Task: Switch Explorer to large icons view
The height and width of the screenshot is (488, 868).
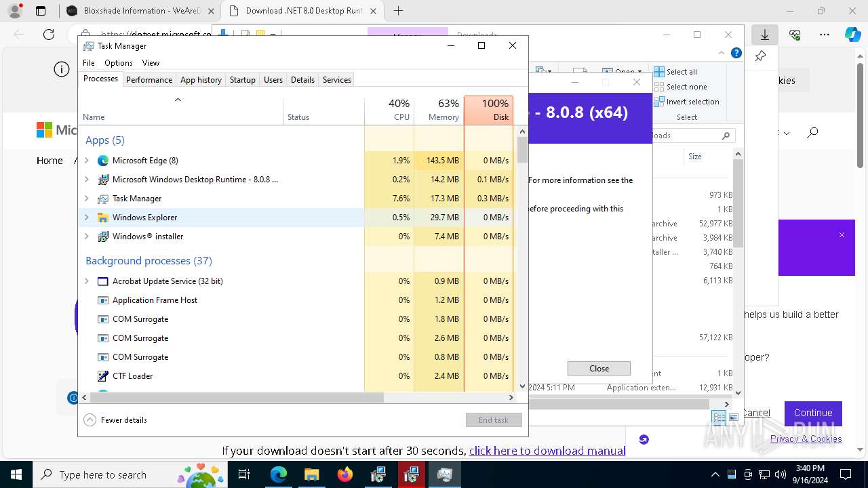Action: click(x=734, y=418)
